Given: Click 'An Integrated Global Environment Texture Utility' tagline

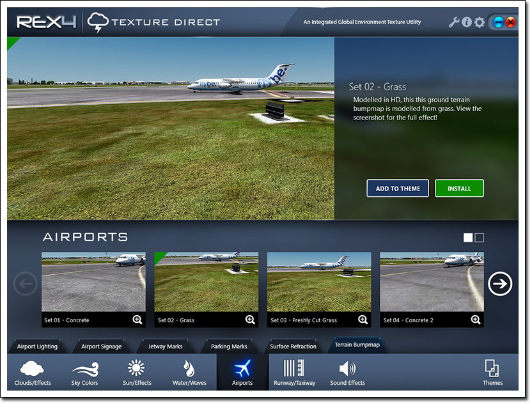Looking at the screenshot, I should click(x=362, y=22).
